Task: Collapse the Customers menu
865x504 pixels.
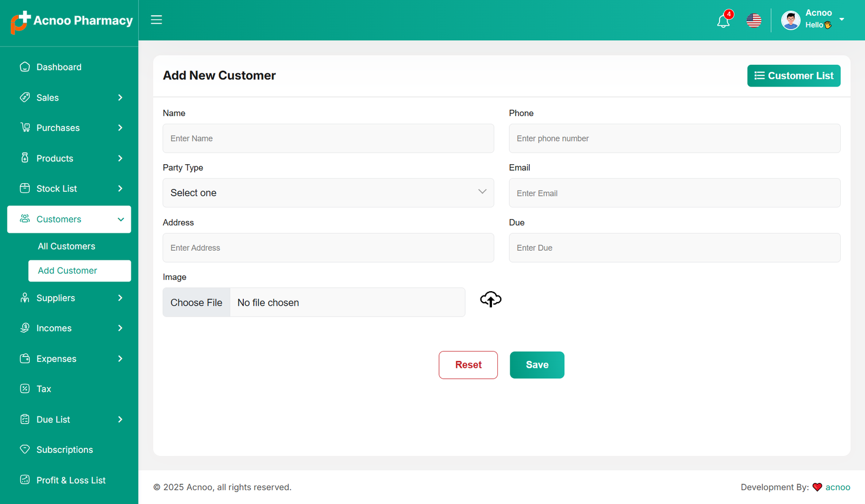Action: point(121,219)
